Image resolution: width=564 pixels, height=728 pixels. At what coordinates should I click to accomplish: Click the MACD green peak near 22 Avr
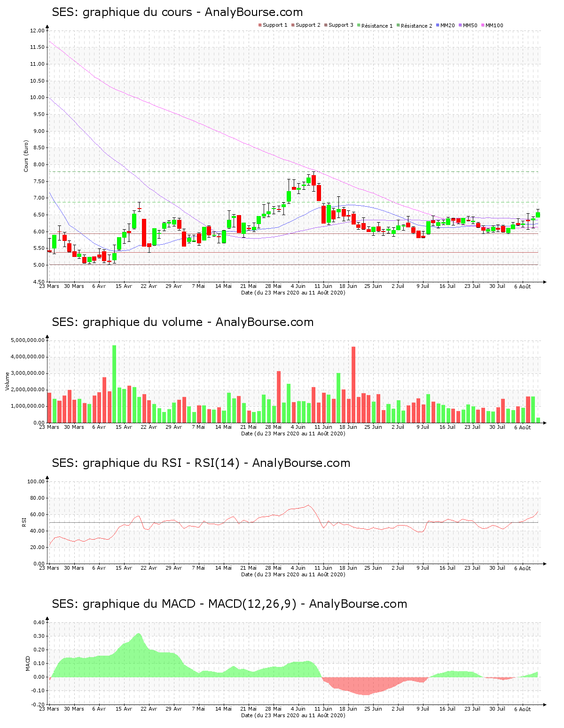point(139,655)
